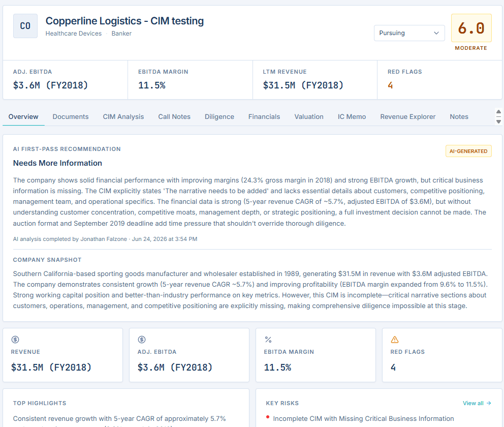
Task: Go to the Diligence tab
Action: (219, 117)
